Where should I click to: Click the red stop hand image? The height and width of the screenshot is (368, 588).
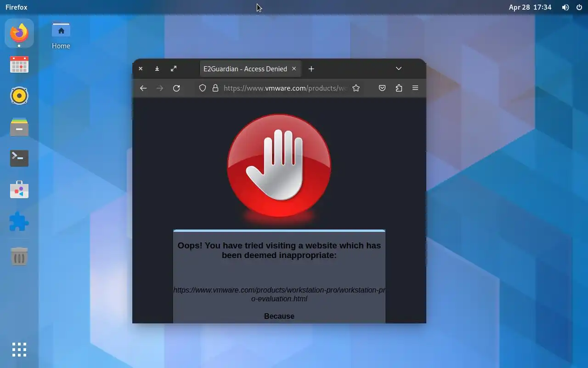279,167
